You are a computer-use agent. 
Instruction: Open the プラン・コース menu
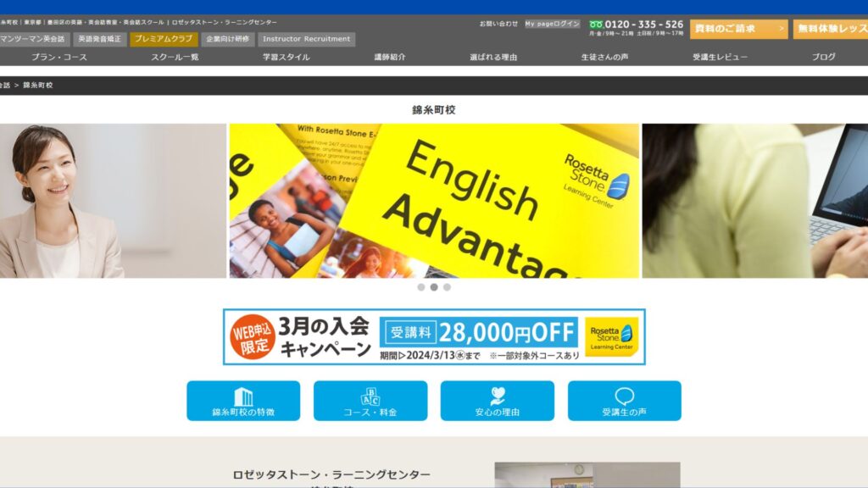point(59,57)
